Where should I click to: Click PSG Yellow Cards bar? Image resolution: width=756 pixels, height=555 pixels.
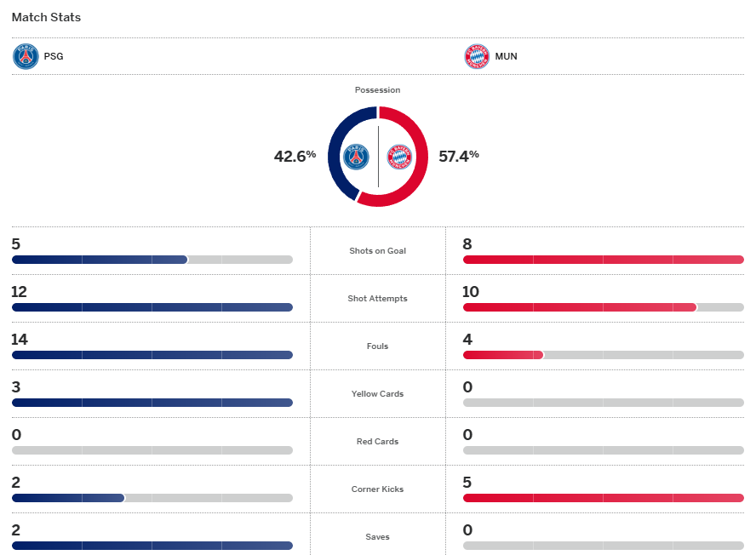pos(152,403)
